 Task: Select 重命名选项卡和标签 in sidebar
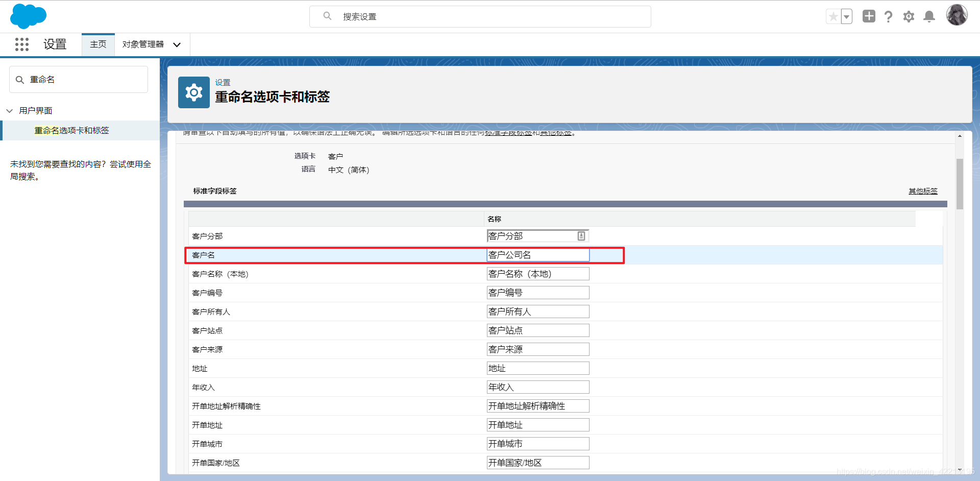tap(71, 131)
